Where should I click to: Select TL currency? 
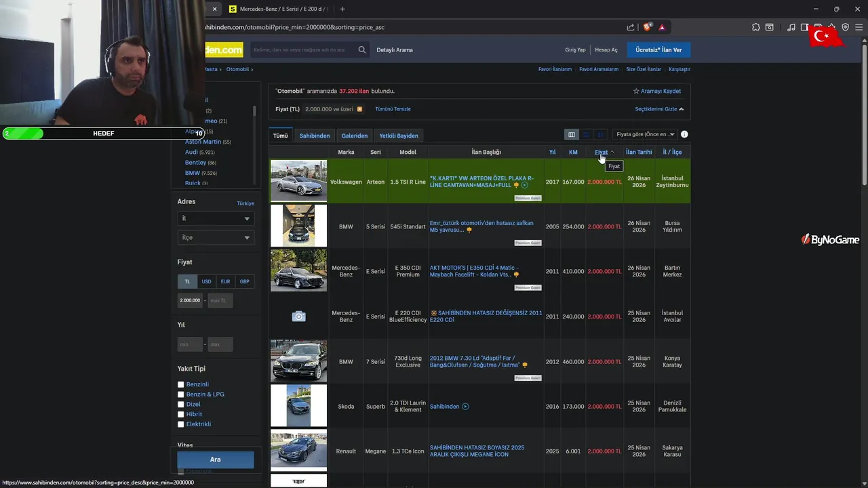[x=187, y=281]
